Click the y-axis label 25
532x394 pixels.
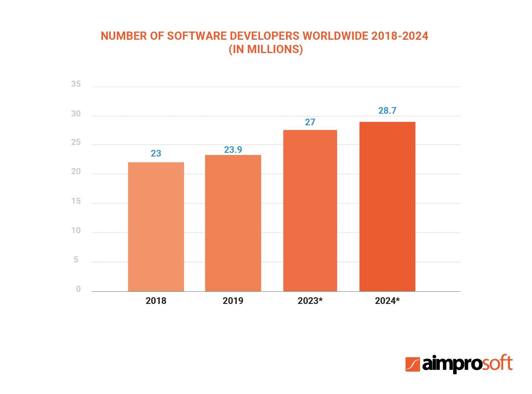[x=76, y=142]
